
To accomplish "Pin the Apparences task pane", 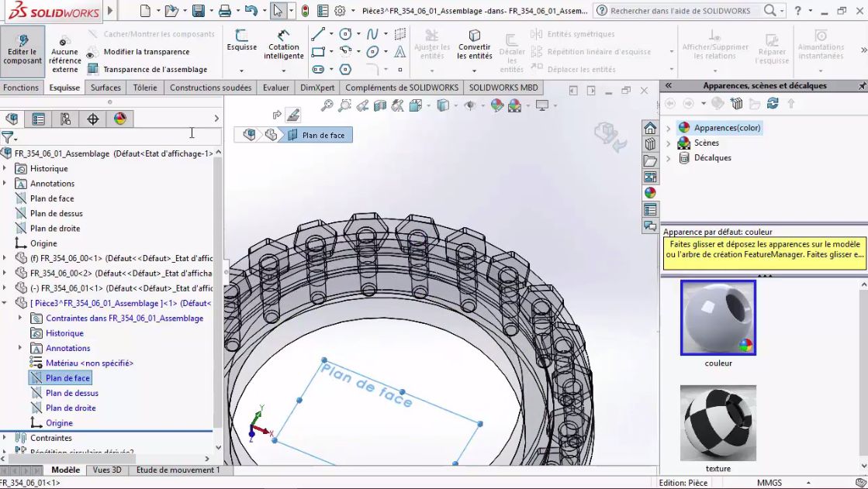I will (862, 86).
